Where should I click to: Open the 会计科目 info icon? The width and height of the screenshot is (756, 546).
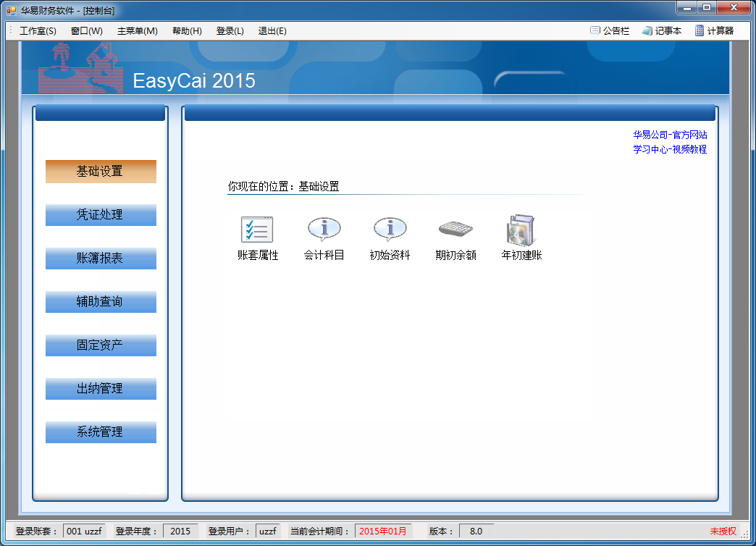(324, 229)
